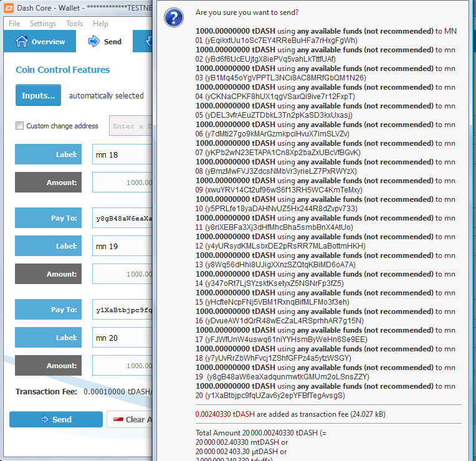
Task: Click the mn 10 address y5PRLfe18yaDAHNvUZ5Hx244R8dZvpv733
Action: point(282,209)
